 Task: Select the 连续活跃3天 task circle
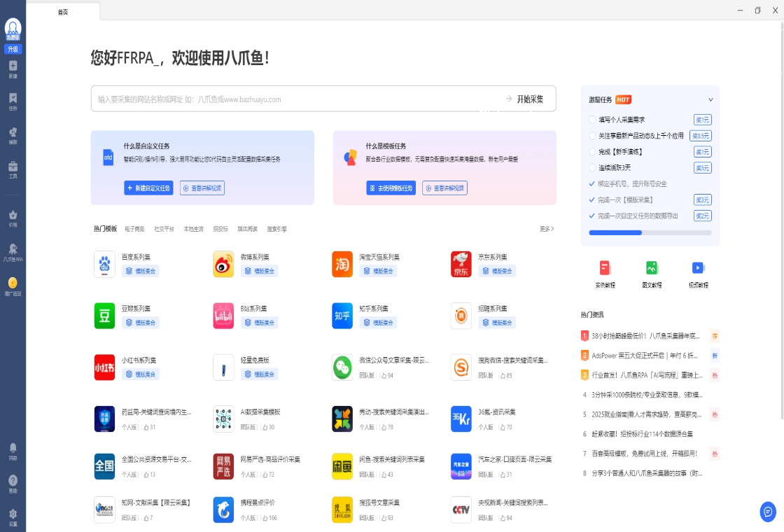click(x=593, y=168)
